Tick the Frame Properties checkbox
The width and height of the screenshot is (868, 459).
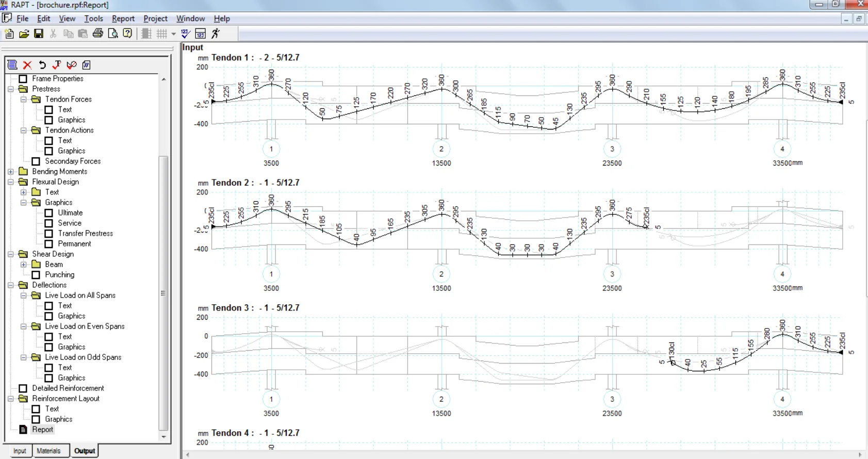(x=23, y=79)
